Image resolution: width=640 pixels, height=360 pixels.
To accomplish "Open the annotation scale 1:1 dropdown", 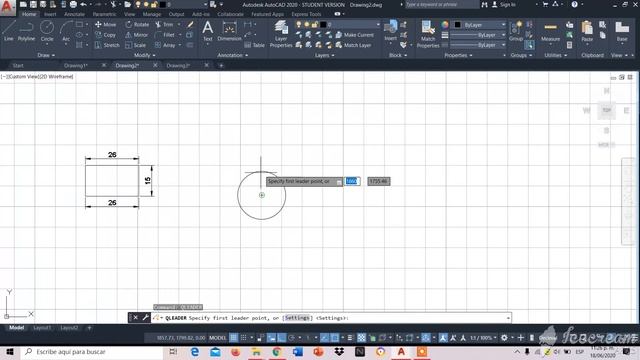I will pos(483,338).
